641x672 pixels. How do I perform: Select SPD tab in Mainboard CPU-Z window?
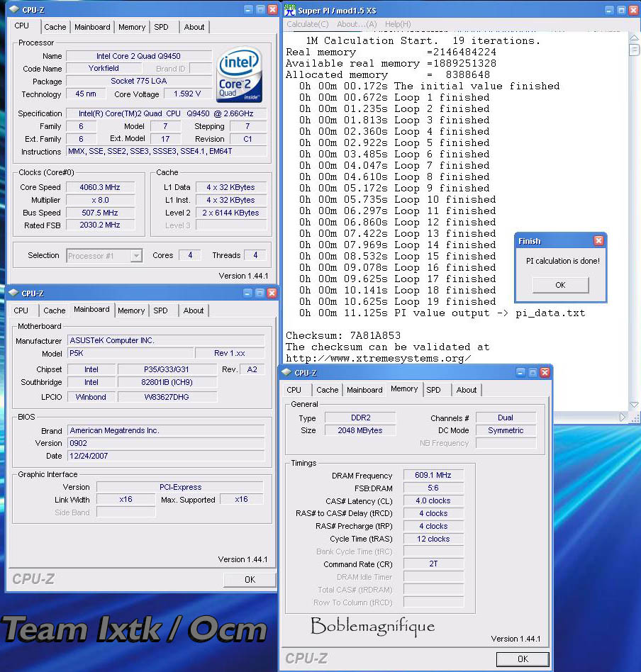pos(161,310)
